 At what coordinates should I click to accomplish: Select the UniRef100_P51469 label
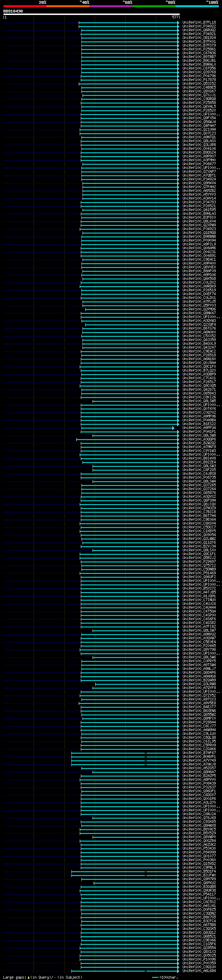click(199, 573)
